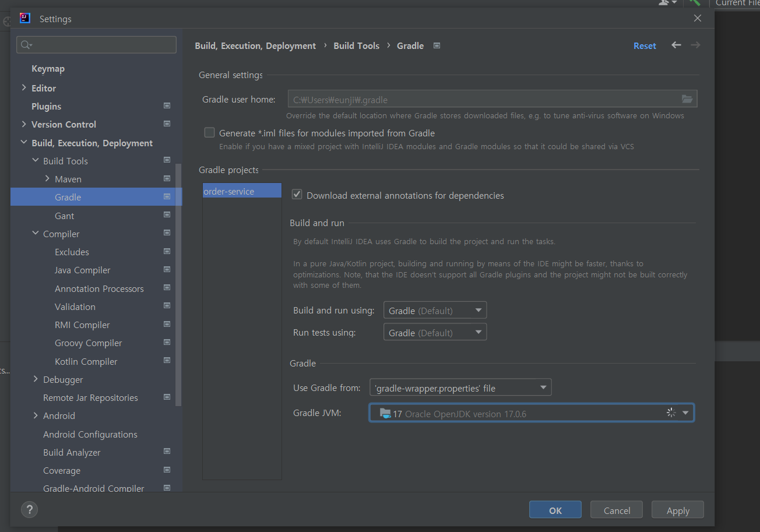
Task: Select the order-service Gradle project
Action: click(x=242, y=191)
